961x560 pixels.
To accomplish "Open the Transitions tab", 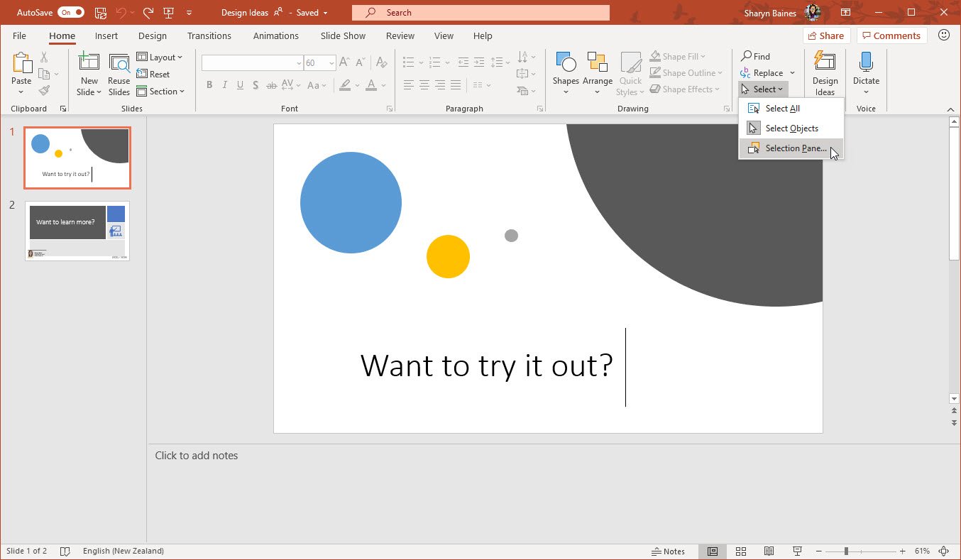I will pos(209,35).
